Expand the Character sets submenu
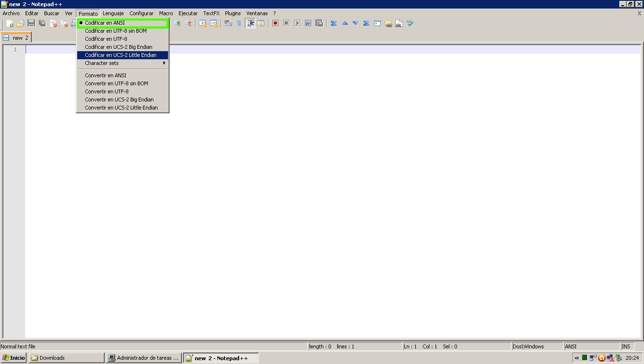This screenshot has height=364, width=644. point(123,63)
